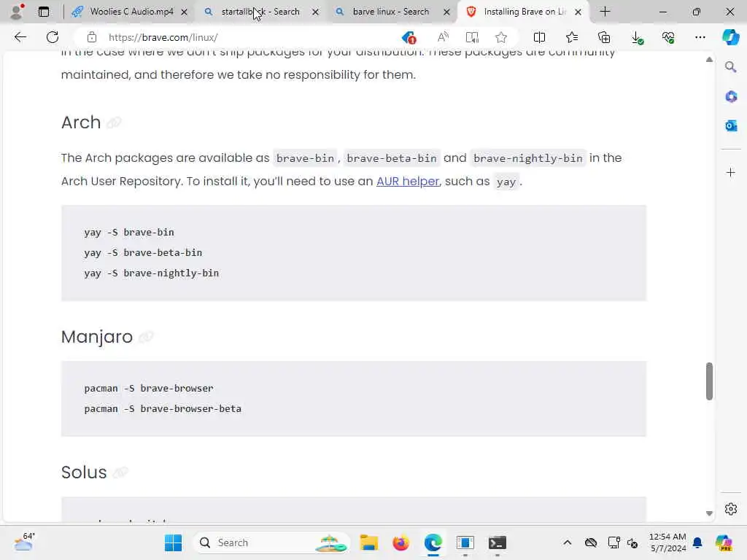Open sidebar settings gear

coord(731,508)
